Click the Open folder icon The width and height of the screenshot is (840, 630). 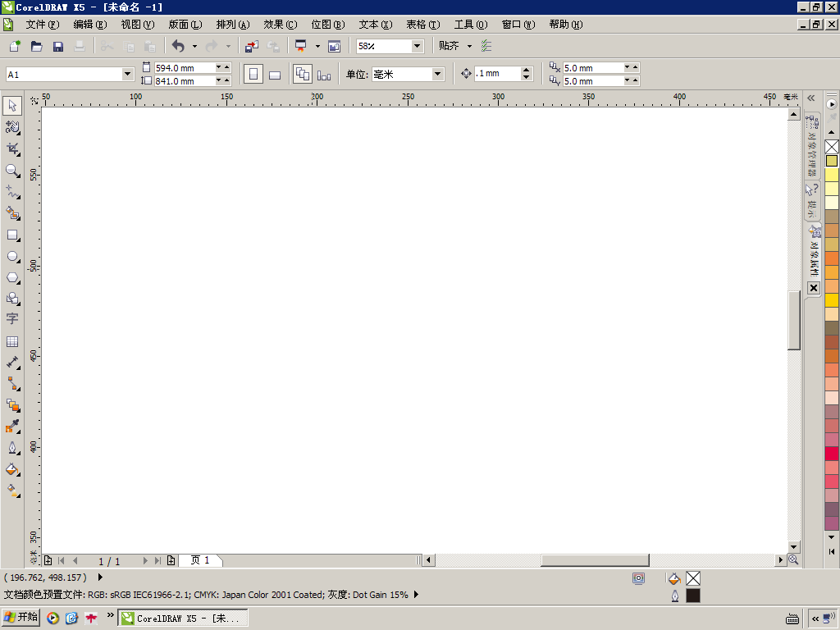36,46
